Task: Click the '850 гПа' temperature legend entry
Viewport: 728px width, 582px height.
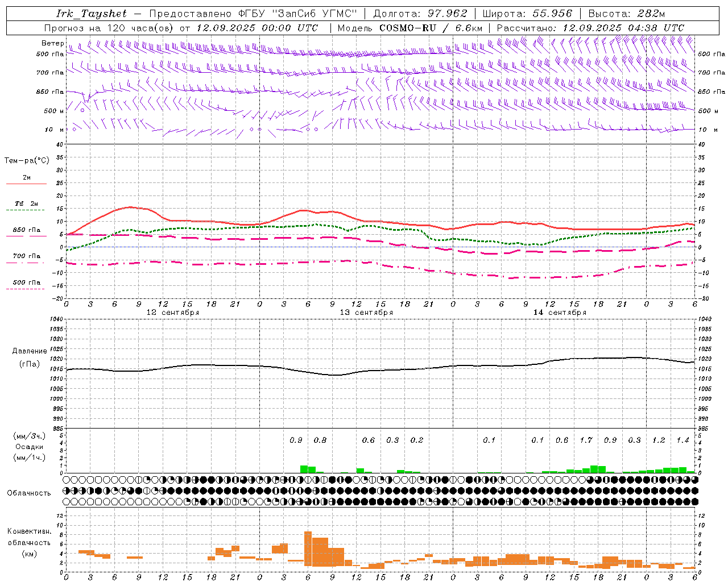Action: (x=26, y=230)
